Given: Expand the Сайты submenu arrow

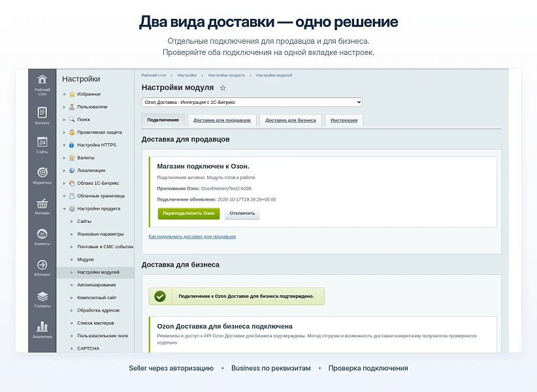Looking at the screenshot, I should [x=72, y=221].
